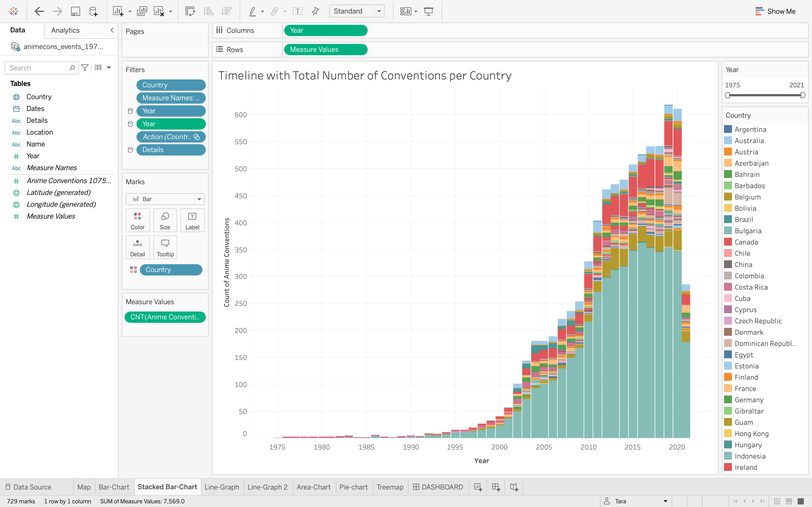
Task: Click the New Dashboard icon in bottom tabs
Action: 496,487
